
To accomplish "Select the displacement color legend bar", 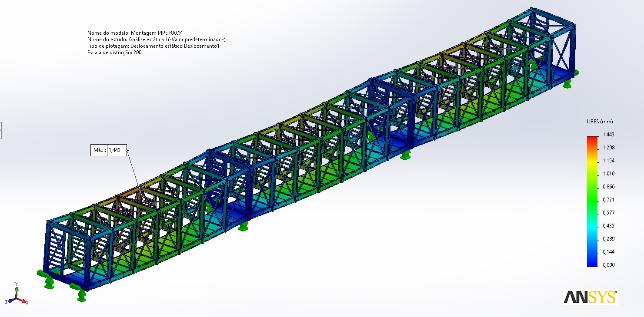I will pos(592,201).
